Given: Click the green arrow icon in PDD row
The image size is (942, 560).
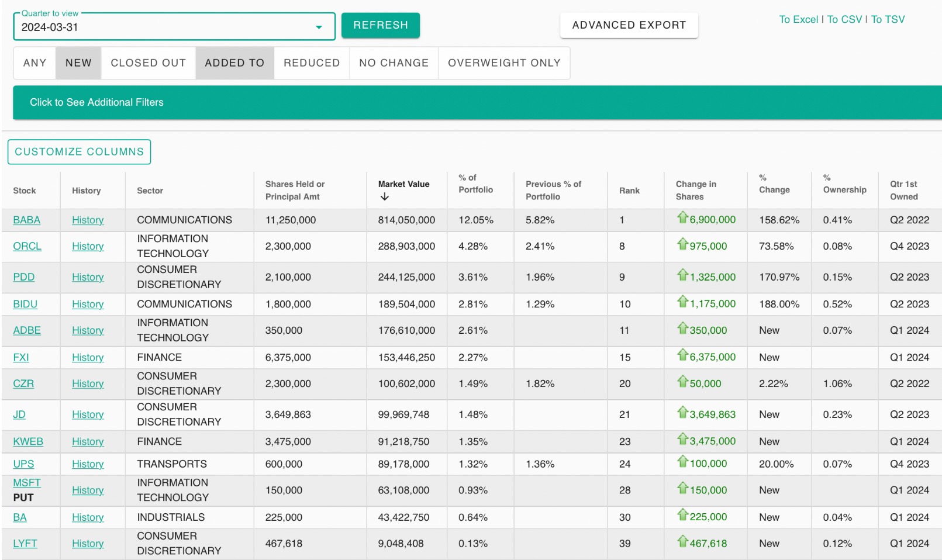Looking at the screenshot, I should [682, 275].
